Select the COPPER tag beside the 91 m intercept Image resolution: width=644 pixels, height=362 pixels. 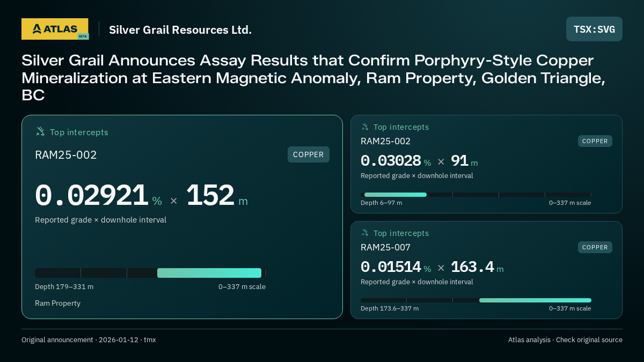tap(595, 141)
